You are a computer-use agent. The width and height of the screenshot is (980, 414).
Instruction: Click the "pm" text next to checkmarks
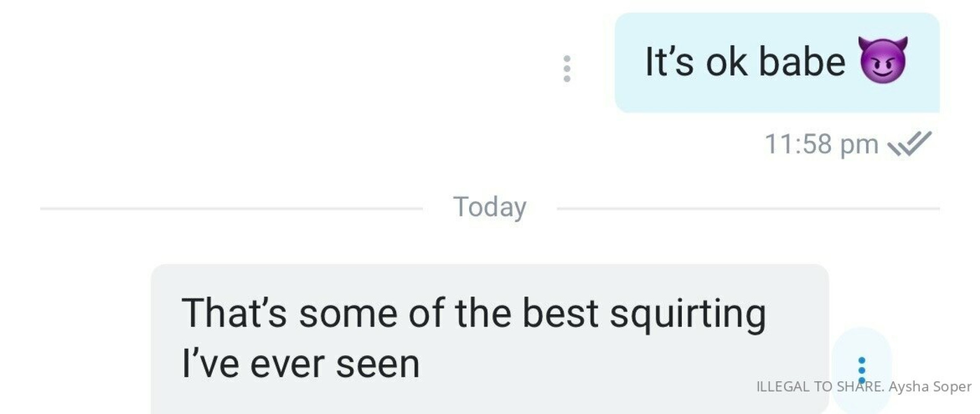pos(859,145)
